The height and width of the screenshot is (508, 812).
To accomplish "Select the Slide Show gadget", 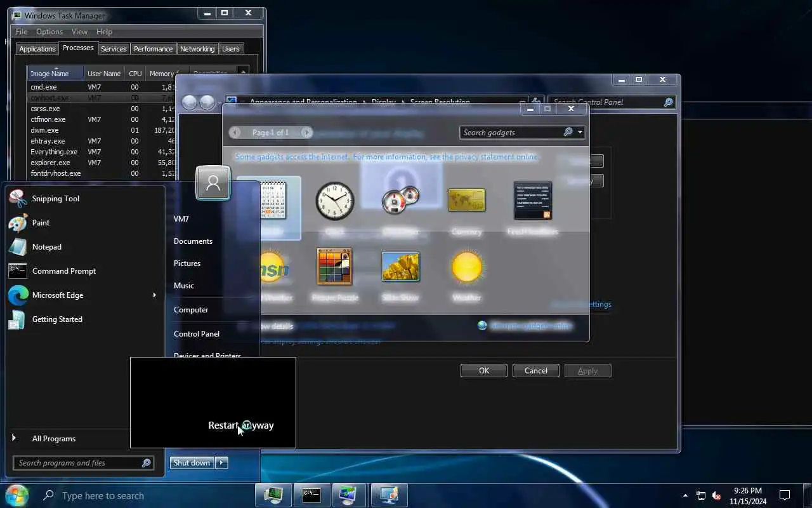I will click(400, 274).
